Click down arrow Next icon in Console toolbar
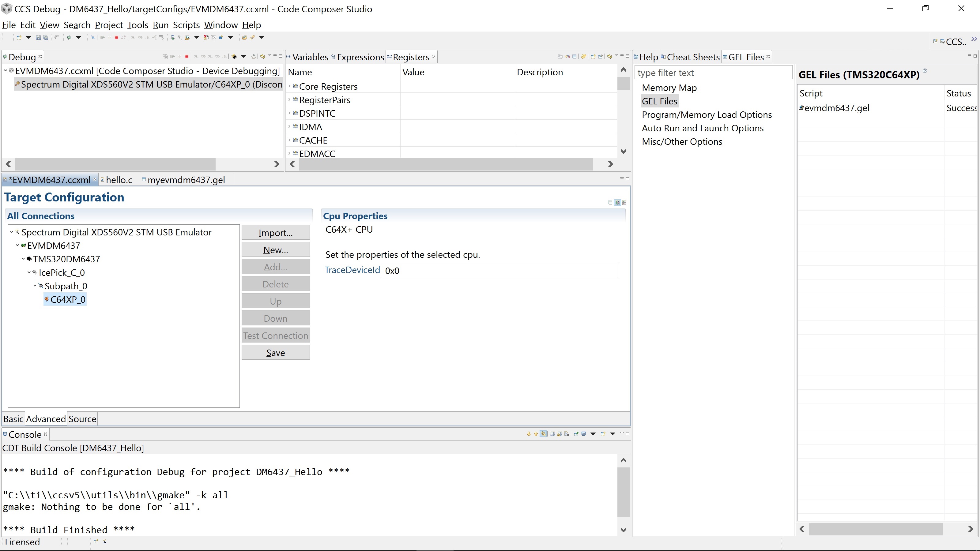The width and height of the screenshot is (980, 551). tap(529, 434)
